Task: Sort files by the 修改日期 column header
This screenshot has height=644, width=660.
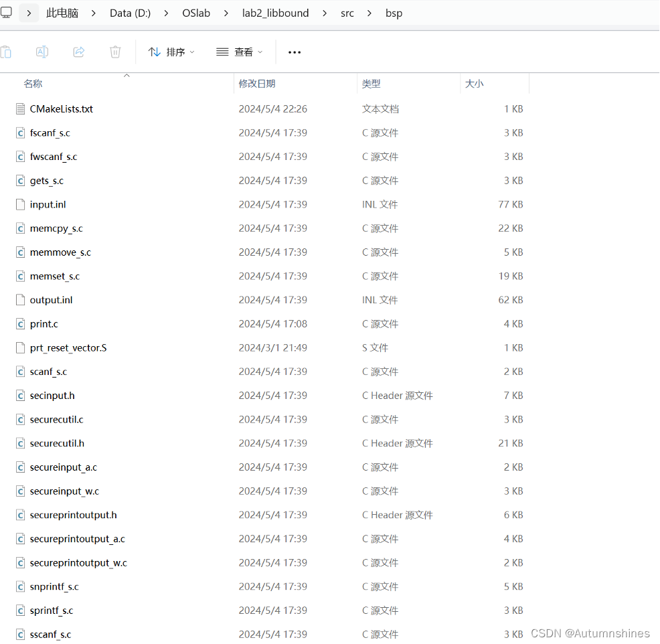Action: coord(258,83)
